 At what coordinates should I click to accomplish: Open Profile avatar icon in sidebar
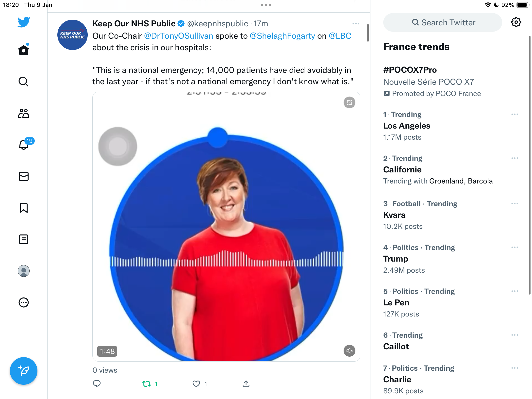click(24, 271)
